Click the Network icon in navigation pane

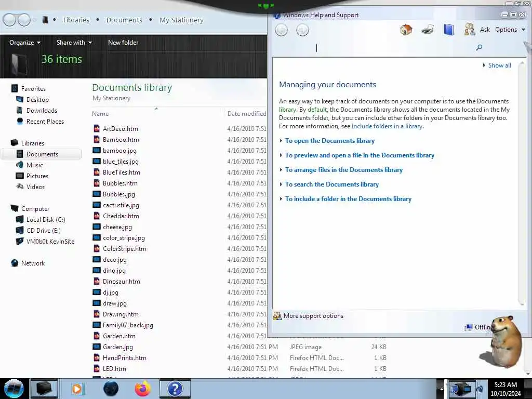[15, 263]
